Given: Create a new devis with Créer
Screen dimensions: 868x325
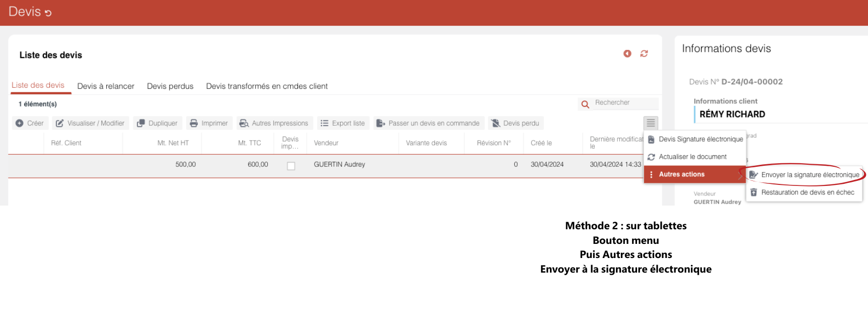Looking at the screenshot, I should click(30, 123).
